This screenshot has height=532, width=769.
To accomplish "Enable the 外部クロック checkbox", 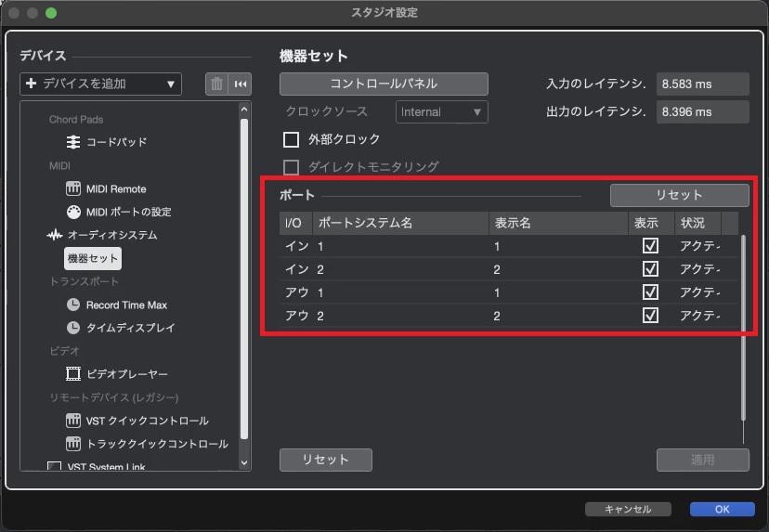I will [x=291, y=139].
